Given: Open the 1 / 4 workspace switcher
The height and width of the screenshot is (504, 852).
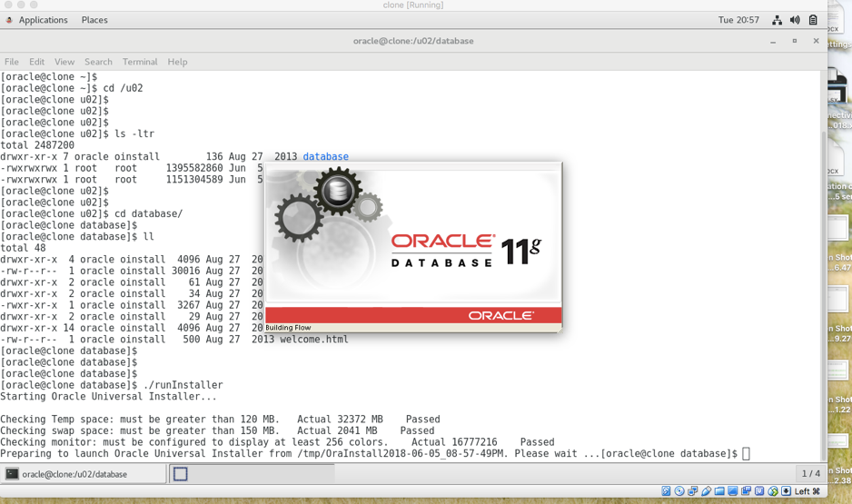Looking at the screenshot, I should click(x=811, y=474).
